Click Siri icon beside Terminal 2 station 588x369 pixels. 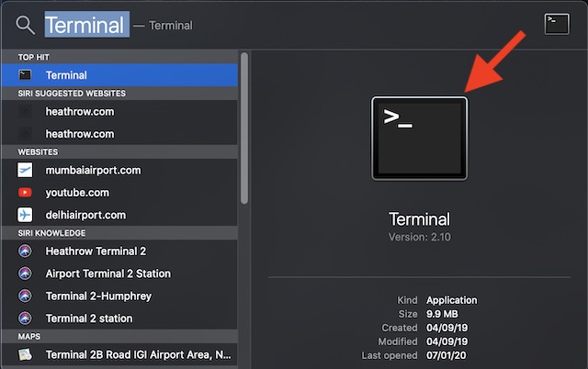coord(25,319)
